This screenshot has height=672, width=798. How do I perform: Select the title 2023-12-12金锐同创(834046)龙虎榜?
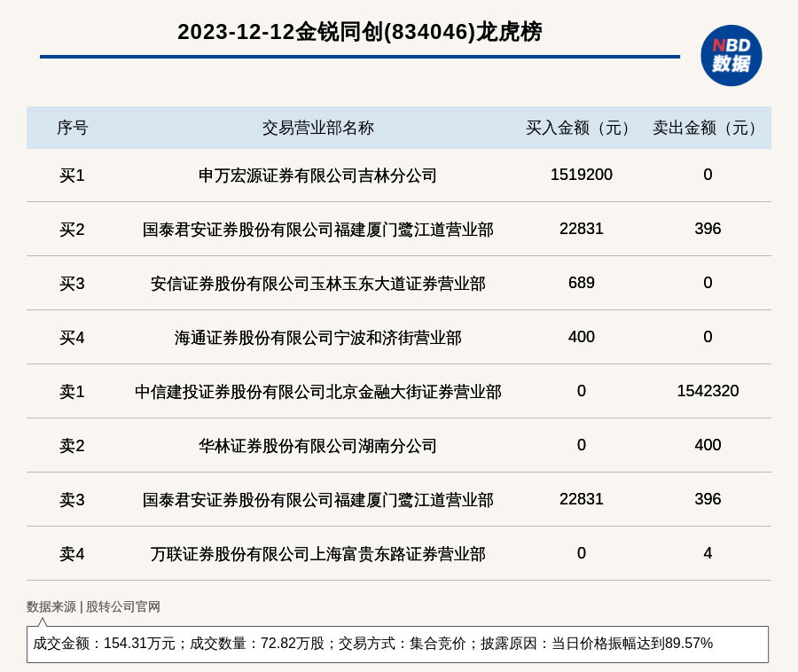tap(360, 32)
